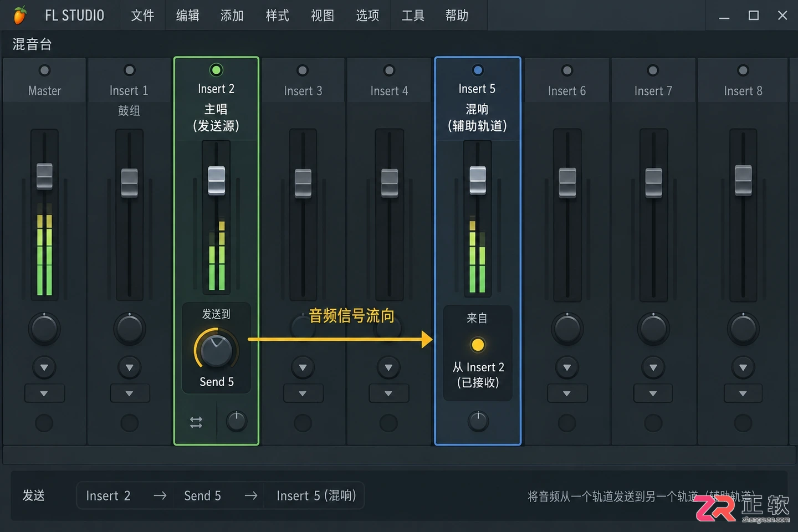Image resolution: width=798 pixels, height=532 pixels.
Task: Click the Insert 1 volume fader handle
Action: point(129,183)
